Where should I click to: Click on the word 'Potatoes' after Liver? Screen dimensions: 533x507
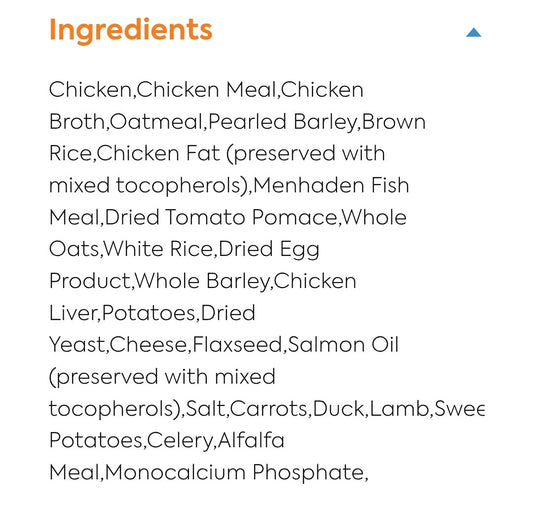[149, 313]
